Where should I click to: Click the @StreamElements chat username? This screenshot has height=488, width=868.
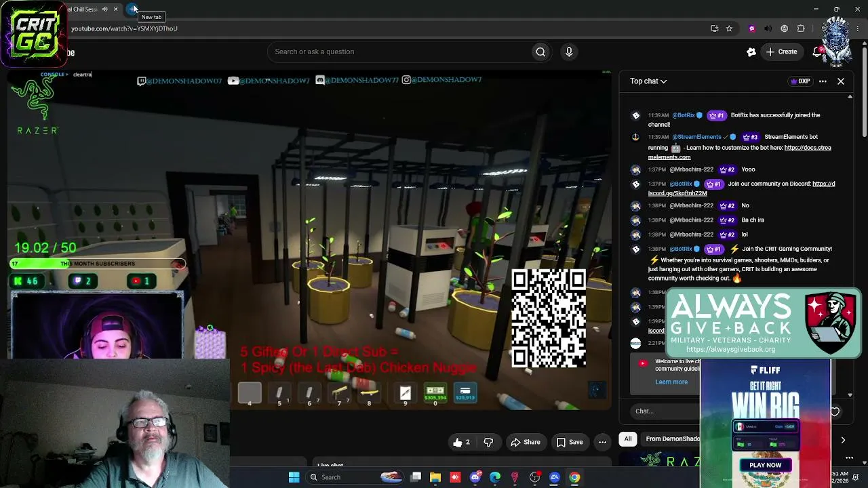[696, 137]
